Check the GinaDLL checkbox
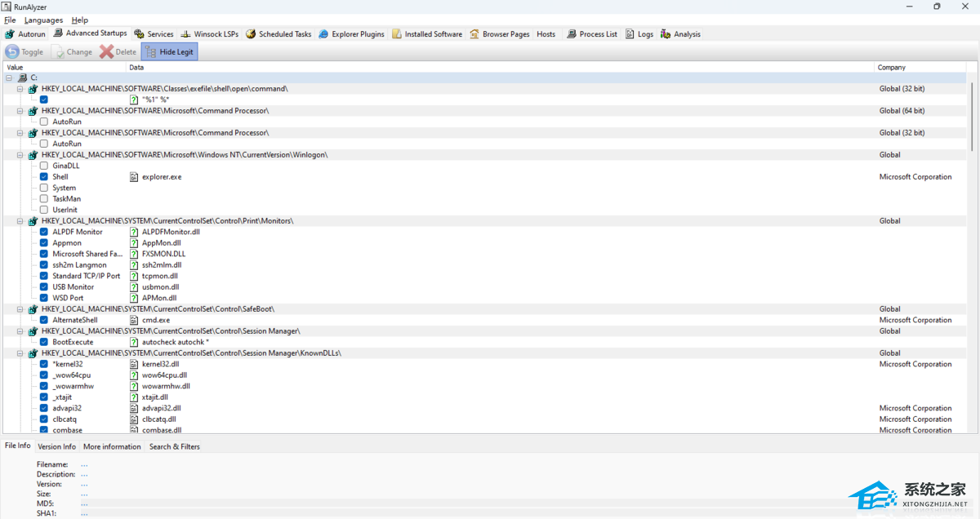980x519 pixels. pos(44,166)
